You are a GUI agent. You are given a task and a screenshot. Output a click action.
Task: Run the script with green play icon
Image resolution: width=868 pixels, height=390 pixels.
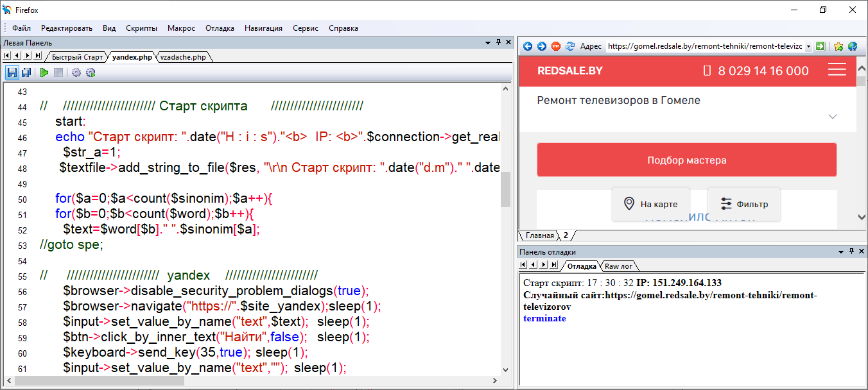click(44, 72)
